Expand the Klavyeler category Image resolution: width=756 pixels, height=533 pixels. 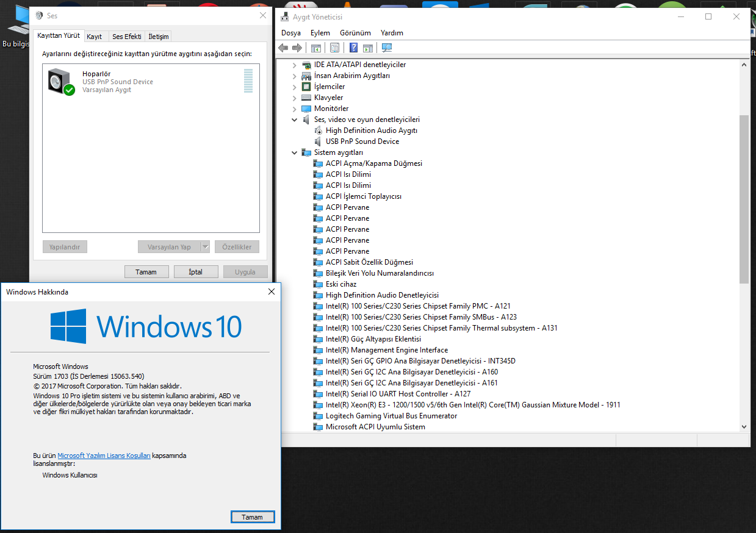[295, 98]
